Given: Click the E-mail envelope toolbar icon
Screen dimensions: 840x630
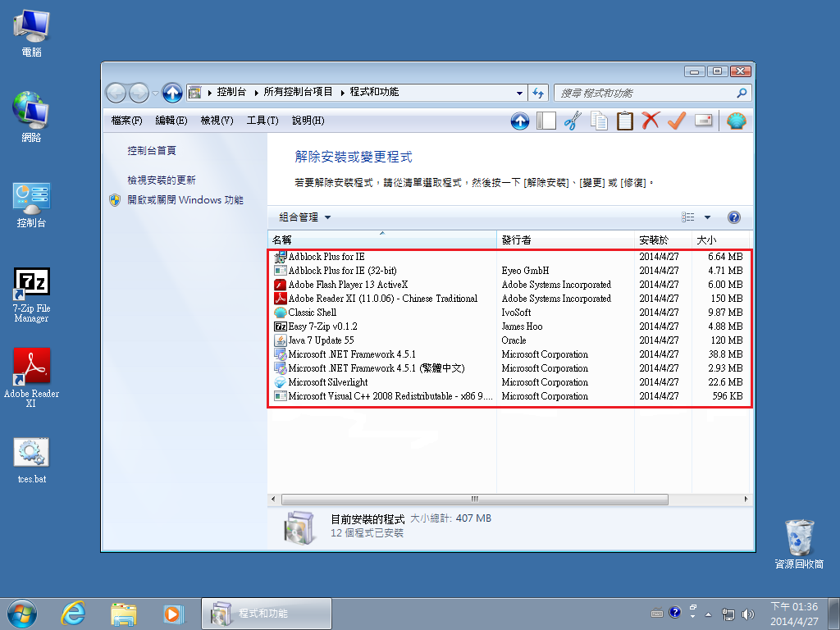Looking at the screenshot, I should coord(703,121).
